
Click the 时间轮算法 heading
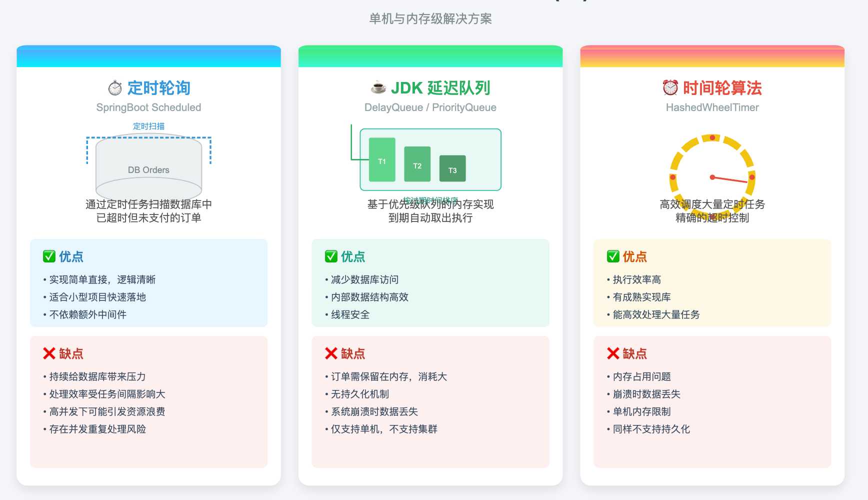click(x=722, y=88)
